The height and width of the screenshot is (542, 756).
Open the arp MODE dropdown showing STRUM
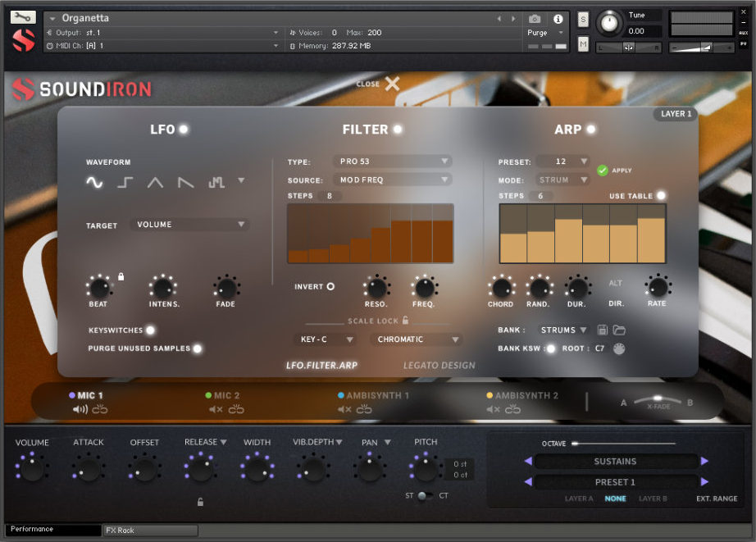(562, 180)
